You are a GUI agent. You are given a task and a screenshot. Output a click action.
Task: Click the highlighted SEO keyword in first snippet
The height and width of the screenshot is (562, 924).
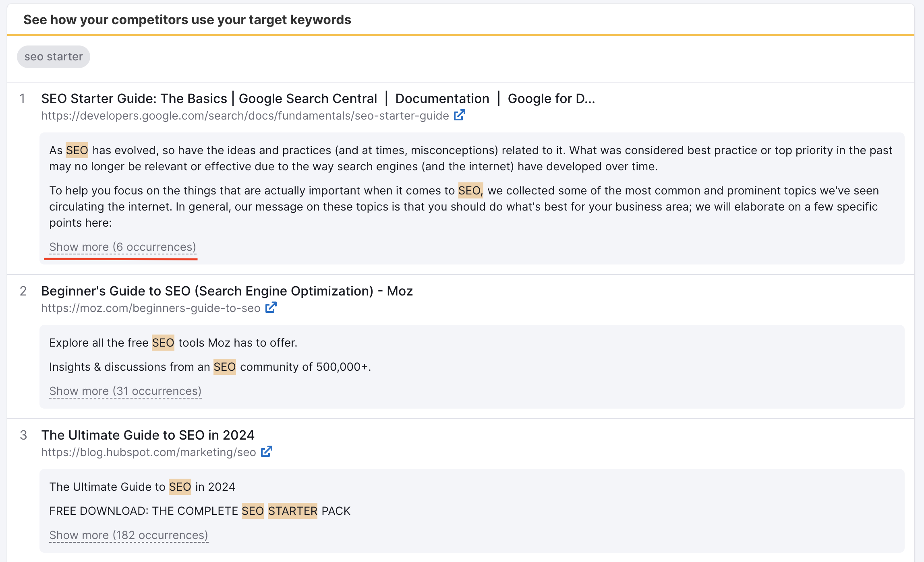77,150
